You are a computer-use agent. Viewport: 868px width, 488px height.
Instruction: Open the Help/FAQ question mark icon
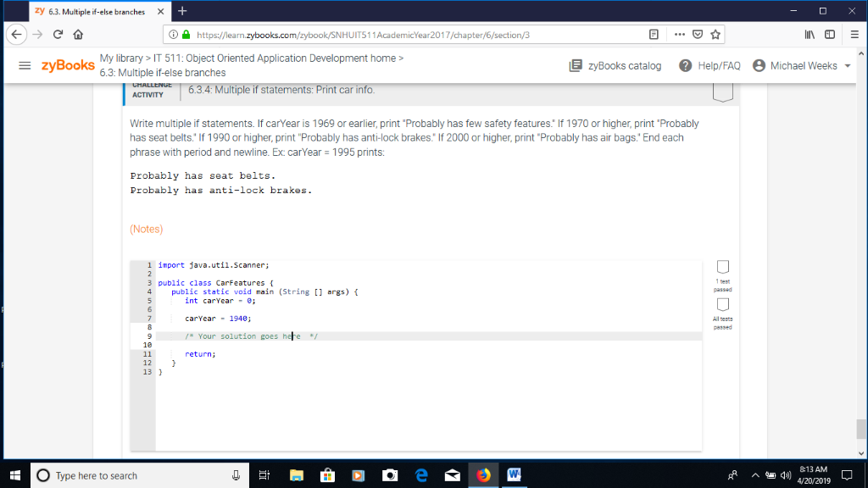point(685,64)
